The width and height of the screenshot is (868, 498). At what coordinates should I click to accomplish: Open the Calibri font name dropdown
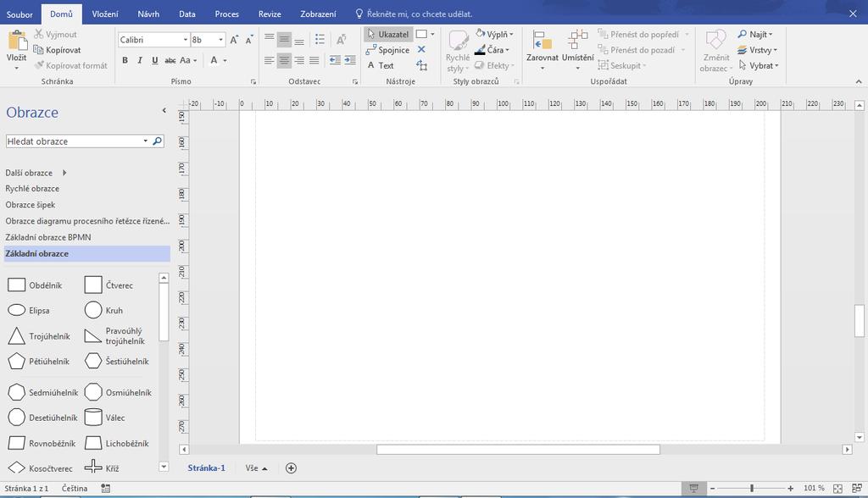186,40
